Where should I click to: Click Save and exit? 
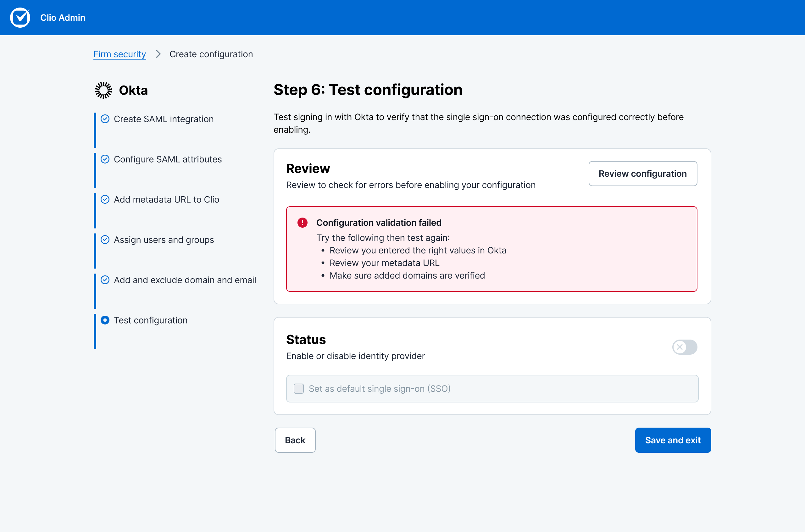pyautogui.click(x=673, y=440)
